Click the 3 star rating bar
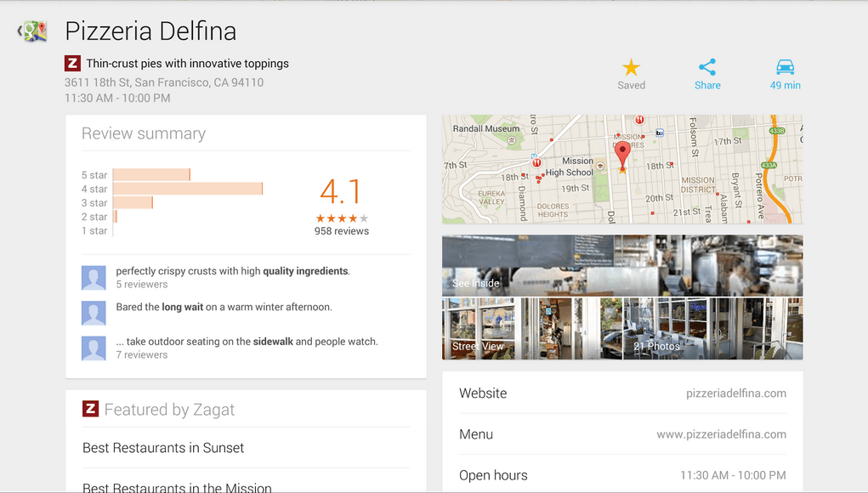 133,202
